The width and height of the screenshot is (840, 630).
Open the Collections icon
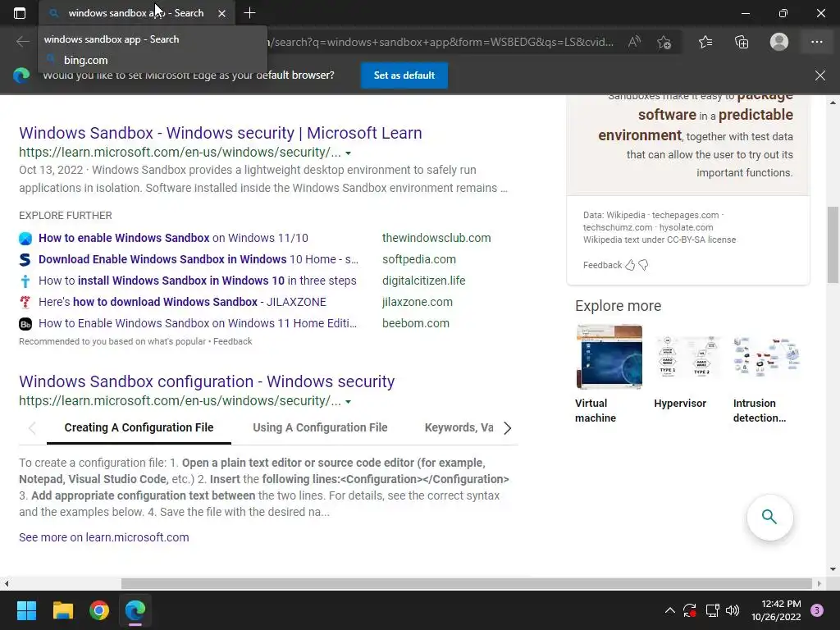pyautogui.click(x=742, y=42)
